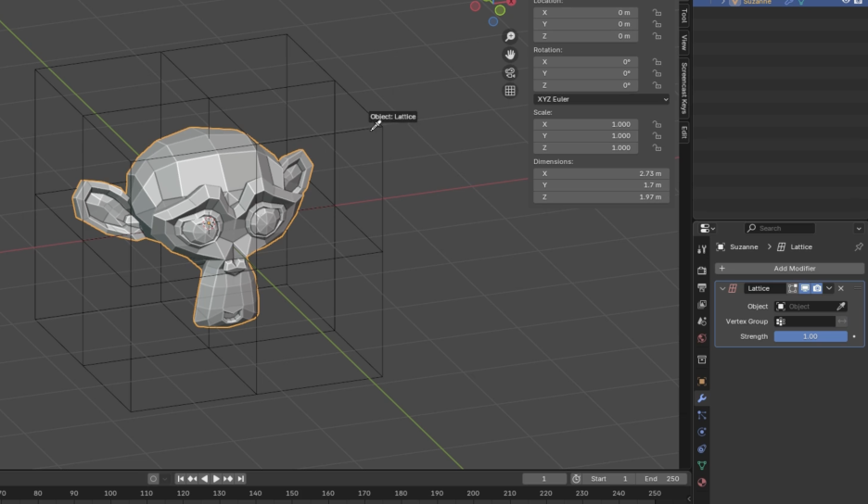Click the eyedropper next to Object field
The height and width of the screenshot is (504, 868).
(x=841, y=307)
